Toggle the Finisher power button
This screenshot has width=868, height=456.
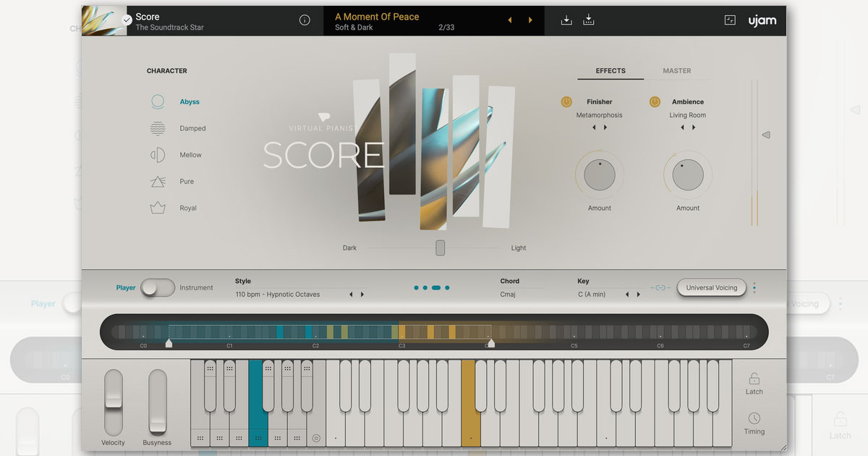coord(566,102)
